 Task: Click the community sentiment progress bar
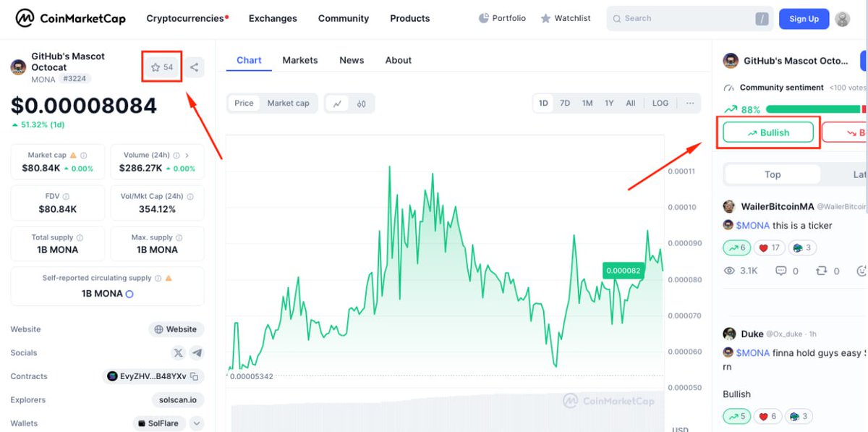coord(816,109)
